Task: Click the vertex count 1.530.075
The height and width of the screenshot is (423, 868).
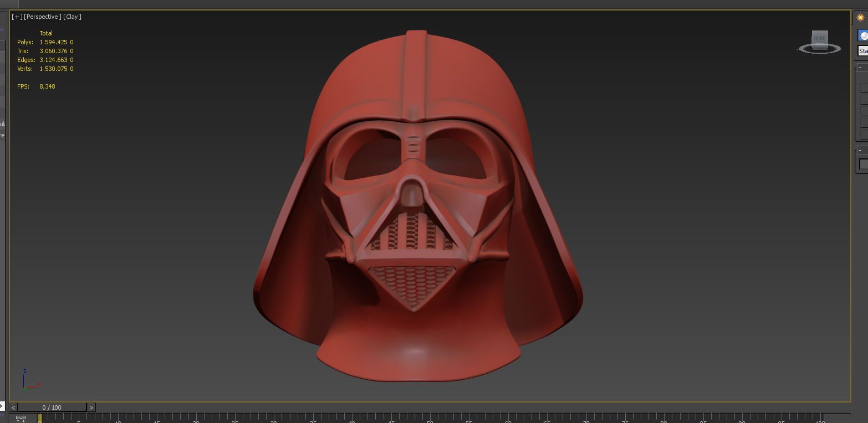Action: [x=54, y=69]
